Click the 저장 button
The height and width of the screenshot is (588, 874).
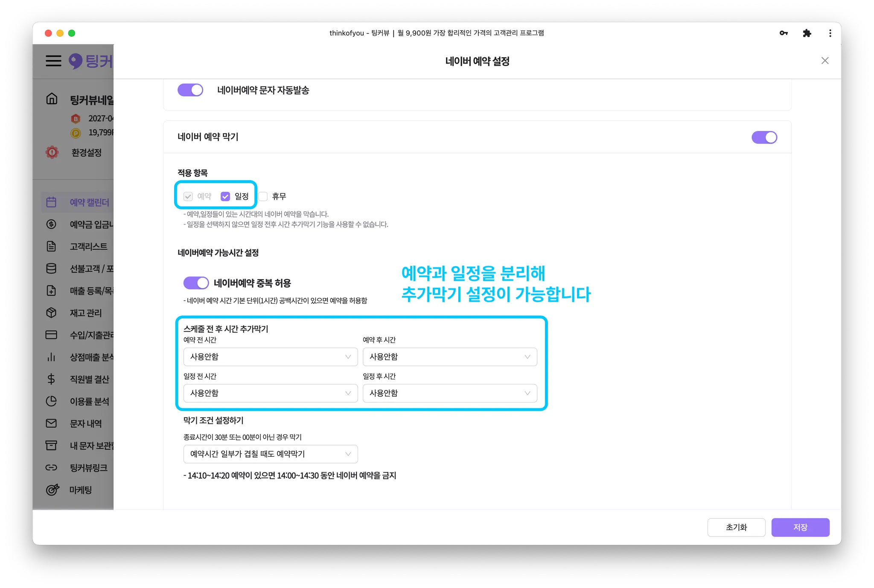(800, 527)
